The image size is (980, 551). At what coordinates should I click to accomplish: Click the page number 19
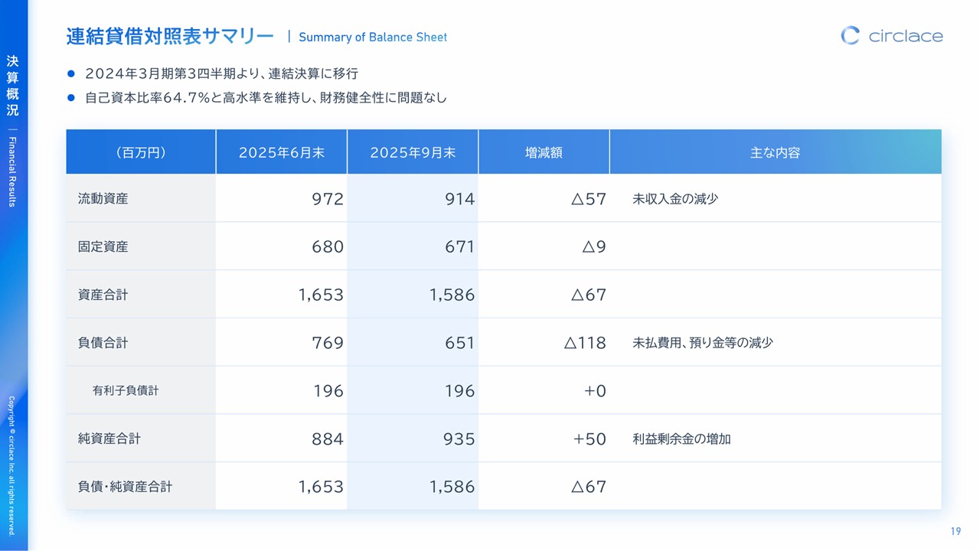point(955,532)
